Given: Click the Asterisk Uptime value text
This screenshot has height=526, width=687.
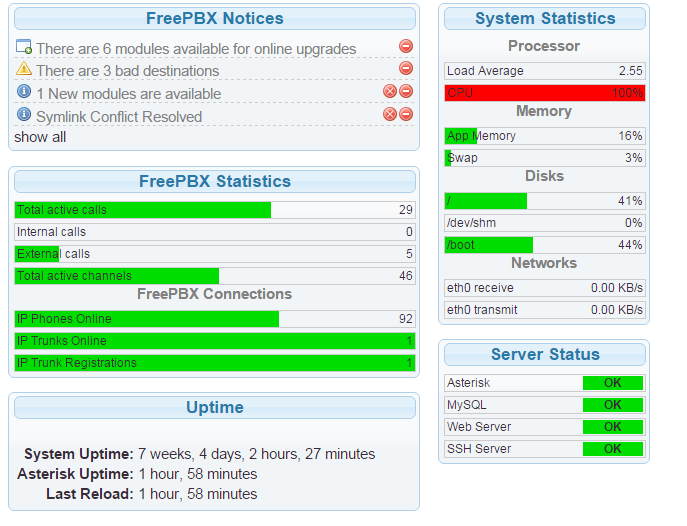Looking at the screenshot, I should 198,474.
